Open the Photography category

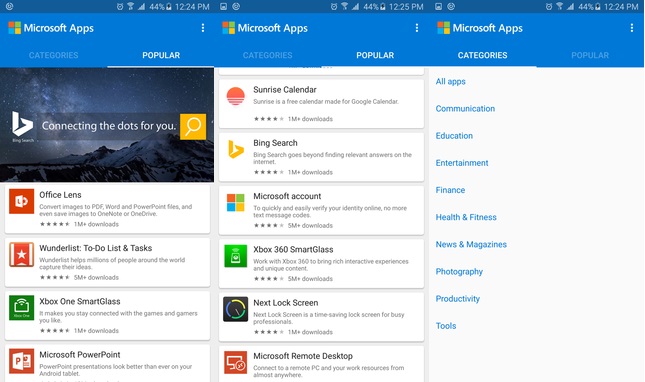459,271
